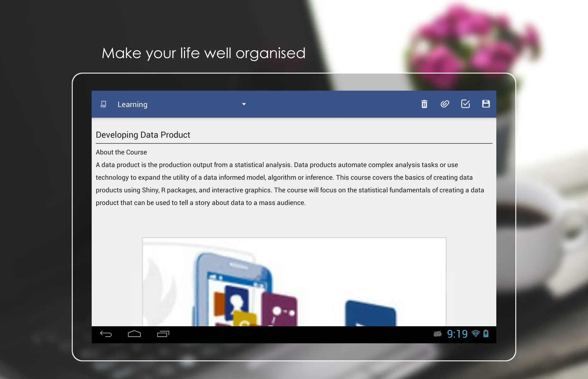The width and height of the screenshot is (588, 379).
Task: Tap the notebook icon beside Learning
Action: (103, 104)
